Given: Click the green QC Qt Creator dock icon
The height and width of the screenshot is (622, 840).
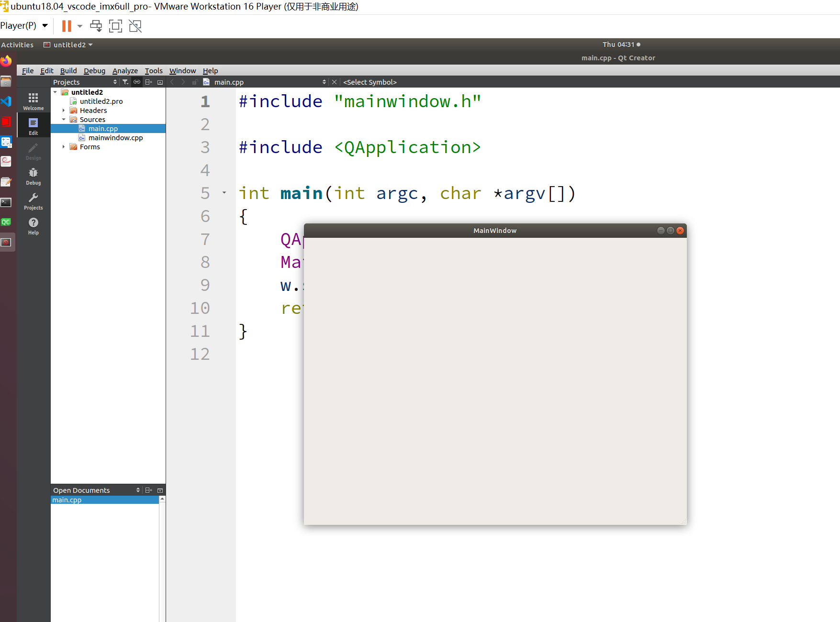Looking at the screenshot, I should (x=6, y=222).
